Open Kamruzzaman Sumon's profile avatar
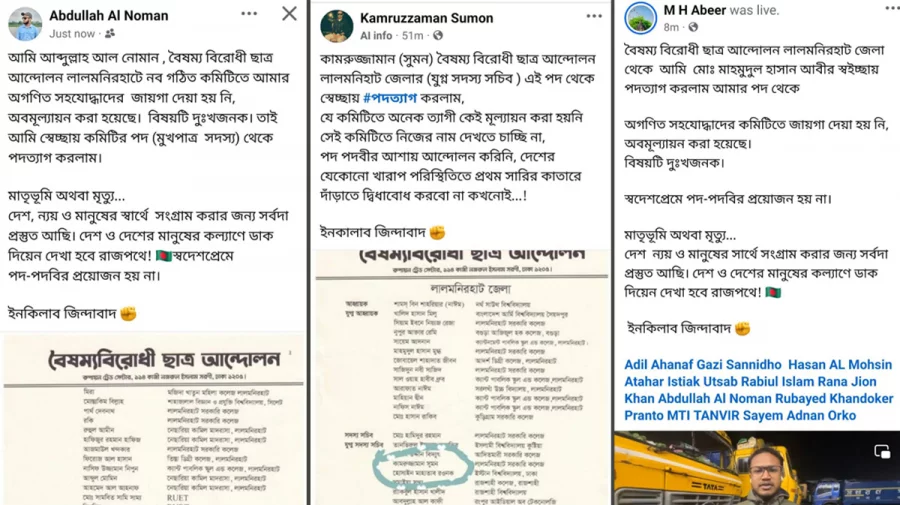 click(x=336, y=26)
